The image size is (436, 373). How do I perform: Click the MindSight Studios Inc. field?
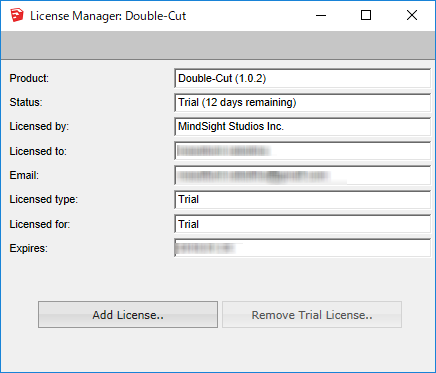pos(302,126)
